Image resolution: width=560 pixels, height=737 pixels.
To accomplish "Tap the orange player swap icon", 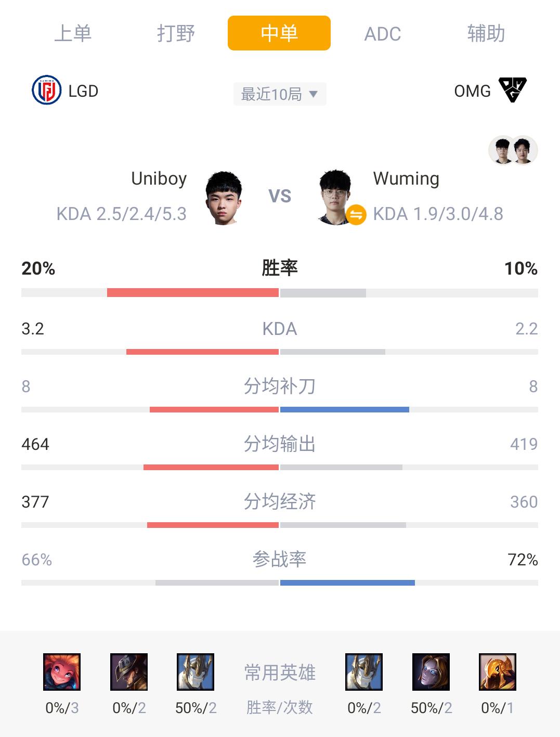I will [x=356, y=214].
